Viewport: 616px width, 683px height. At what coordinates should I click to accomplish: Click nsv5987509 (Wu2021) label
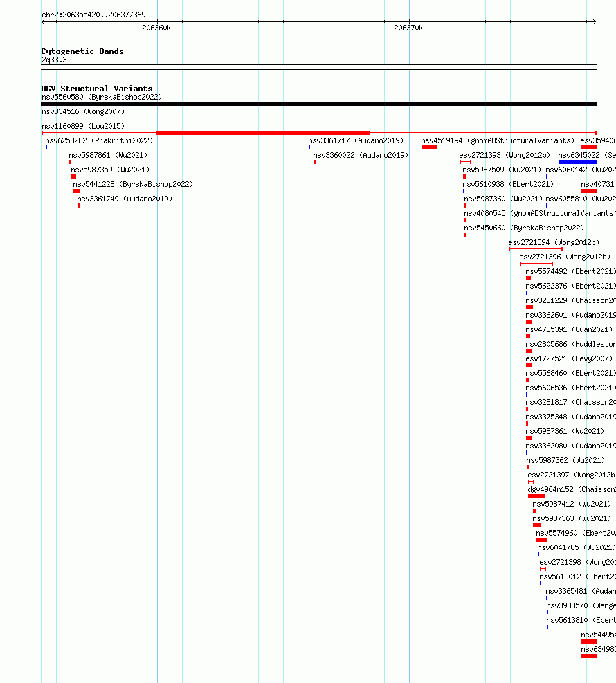[502, 170]
